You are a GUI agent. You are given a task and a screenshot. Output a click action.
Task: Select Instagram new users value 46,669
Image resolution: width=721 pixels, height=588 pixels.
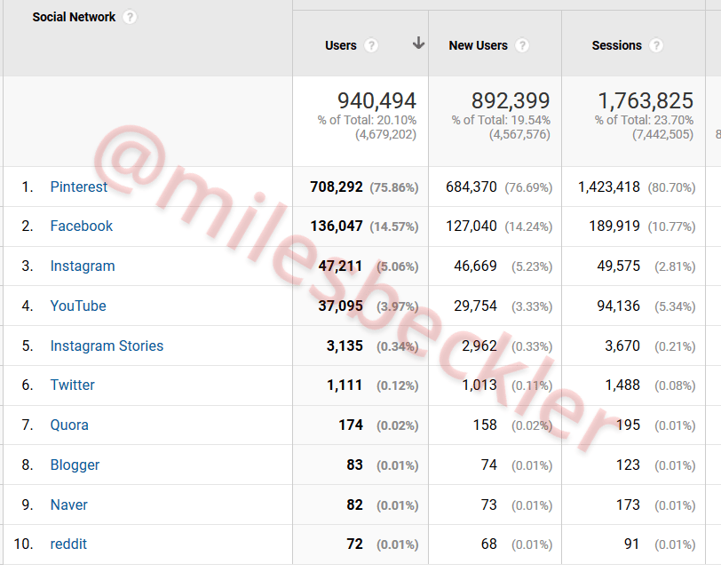pos(475,266)
